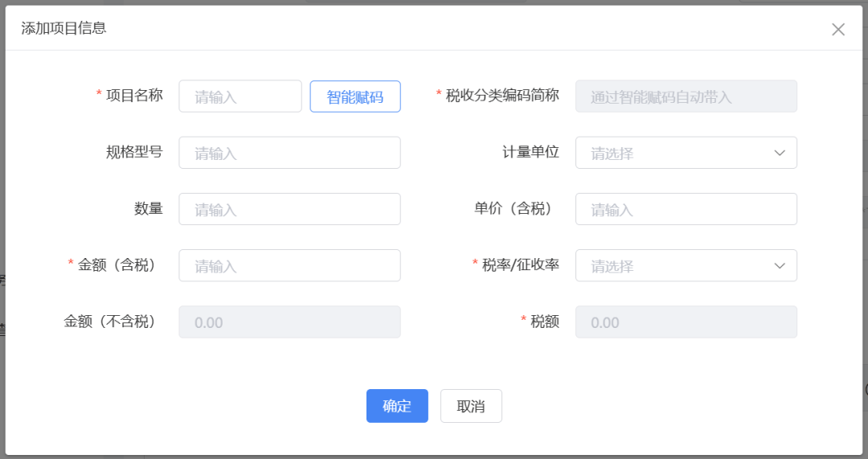The height and width of the screenshot is (459, 868).
Task: Focus the 规格型号 text box
Action: 289,153
